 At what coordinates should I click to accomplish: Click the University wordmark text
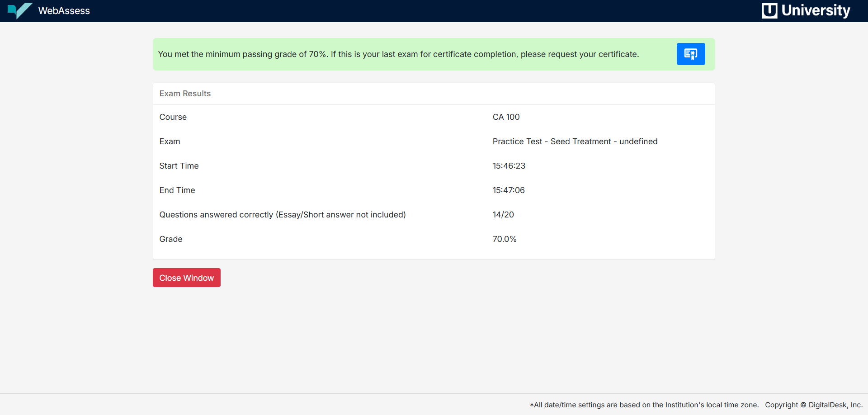click(x=816, y=10)
